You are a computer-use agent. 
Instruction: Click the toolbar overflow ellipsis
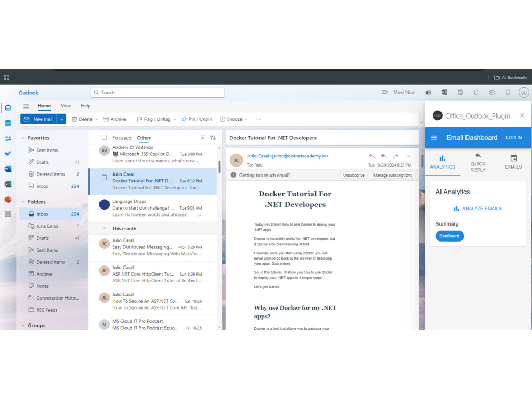tap(259, 119)
